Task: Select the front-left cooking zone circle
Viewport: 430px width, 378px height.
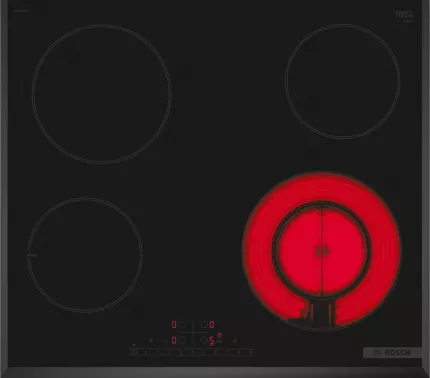Action: [85, 255]
